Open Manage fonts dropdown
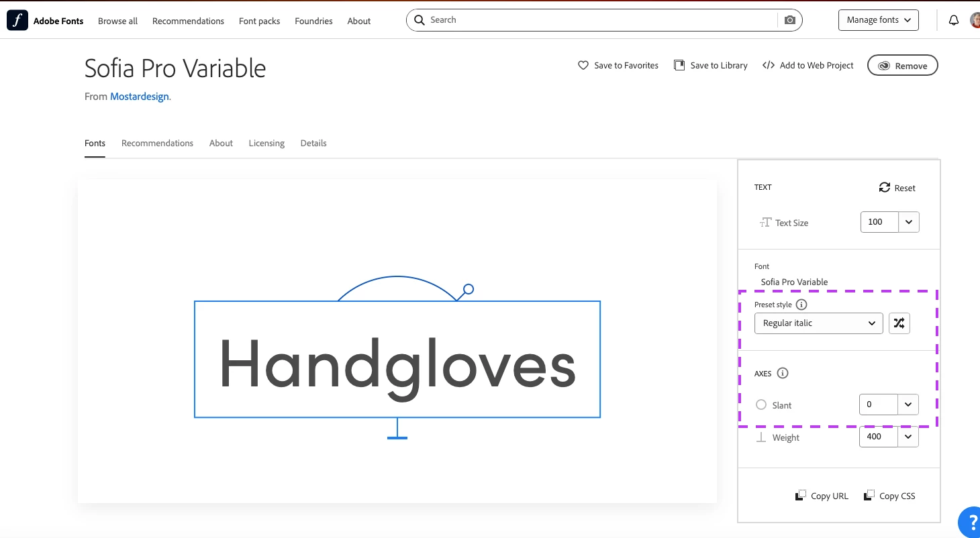This screenshot has width=980, height=538. 879,20
